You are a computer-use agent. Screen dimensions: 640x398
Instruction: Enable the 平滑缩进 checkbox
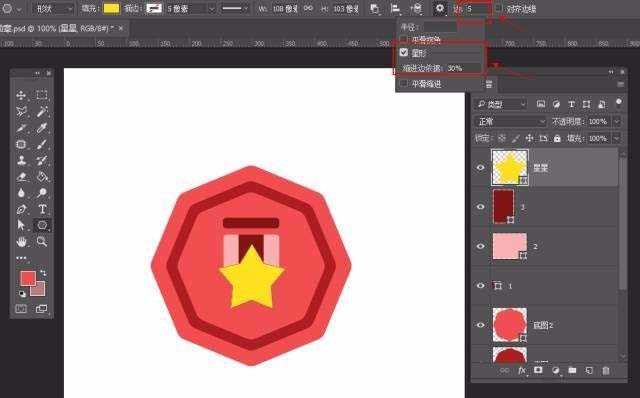tap(404, 84)
